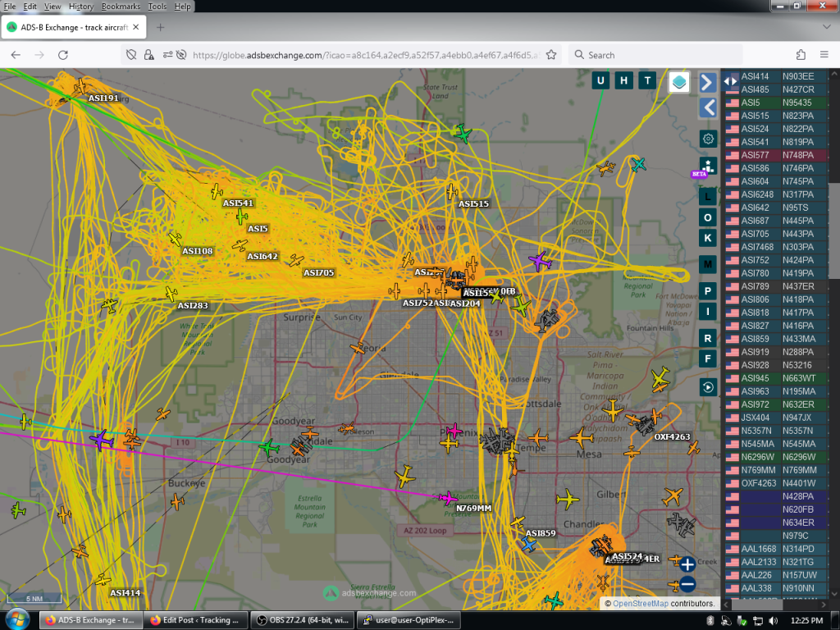Open the View menu
Screen dimensions: 840x630
click(52, 7)
